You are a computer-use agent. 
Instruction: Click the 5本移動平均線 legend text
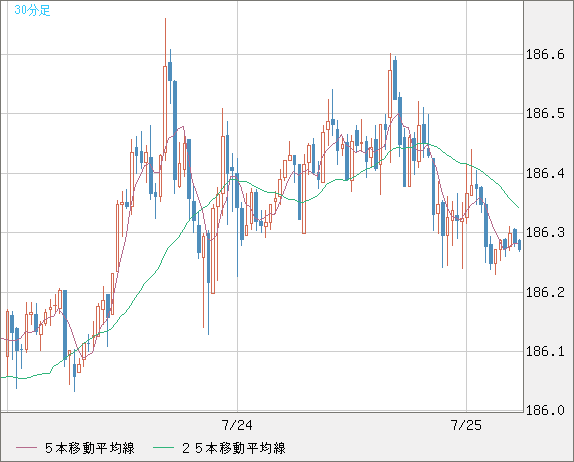[90, 448]
